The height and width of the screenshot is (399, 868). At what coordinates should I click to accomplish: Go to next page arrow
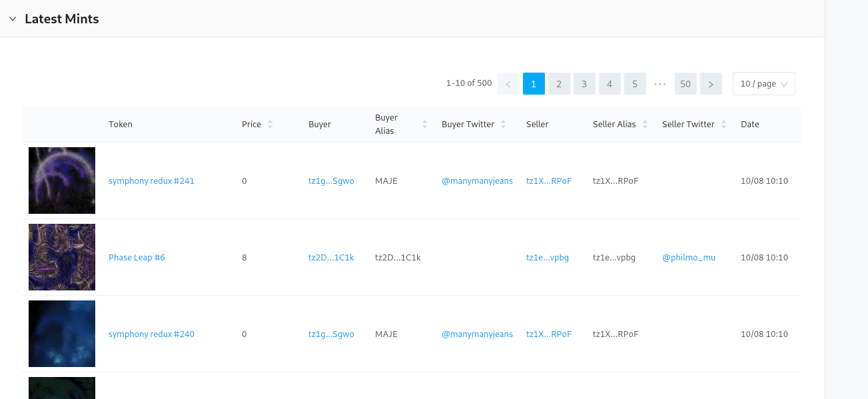click(711, 84)
